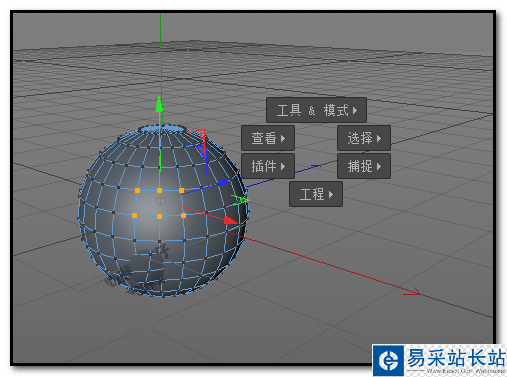The height and width of the screenshot is (377, 507).
Task: Click the red X-axis arrow handle
Action: point(231,221)
